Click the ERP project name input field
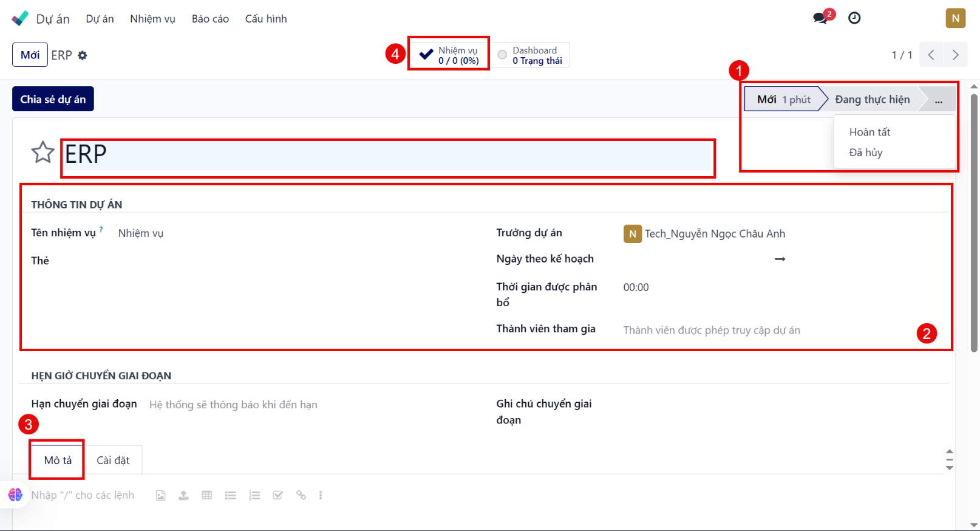This screenshot has height=531, width=980. [x=387, y=155]
